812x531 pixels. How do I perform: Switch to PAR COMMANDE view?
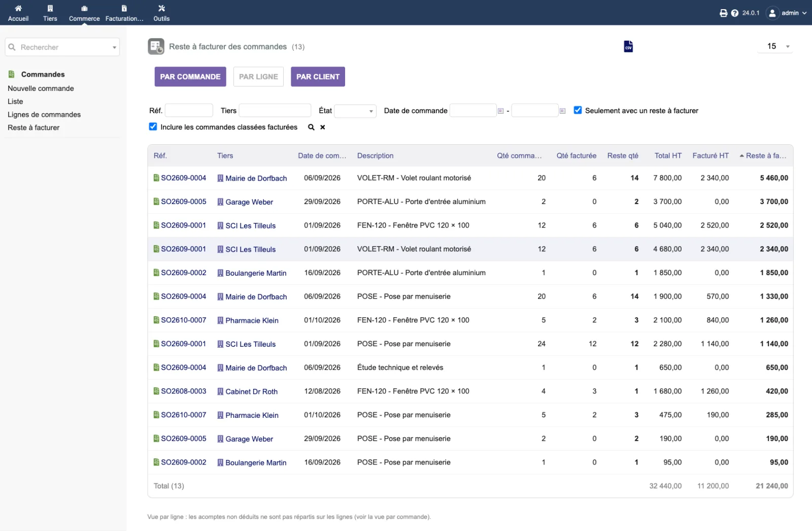pyautogui.click(x=190, y=77)
